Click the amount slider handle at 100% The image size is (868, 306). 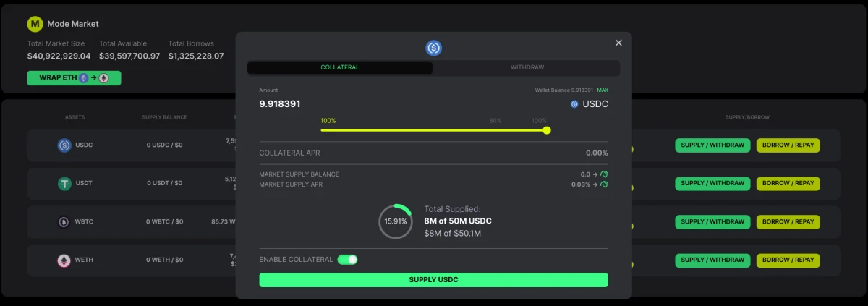click(x=547, y=130)
